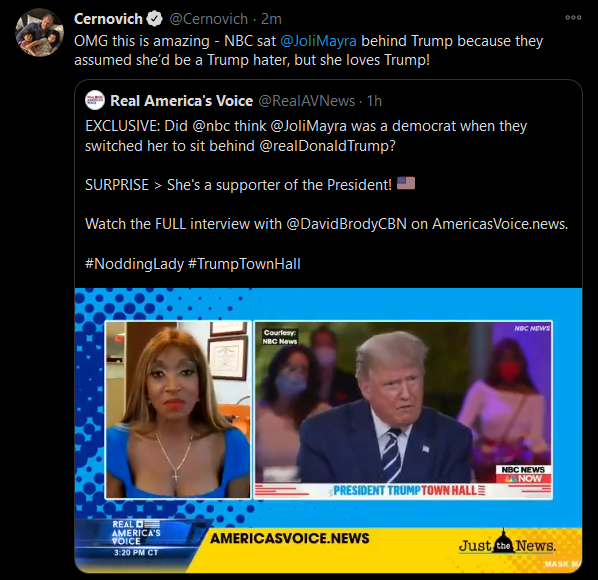This screenshot has width=598, height=580.
Task: Open the tweet's three-dot more options menu
Action: point(573,18)
